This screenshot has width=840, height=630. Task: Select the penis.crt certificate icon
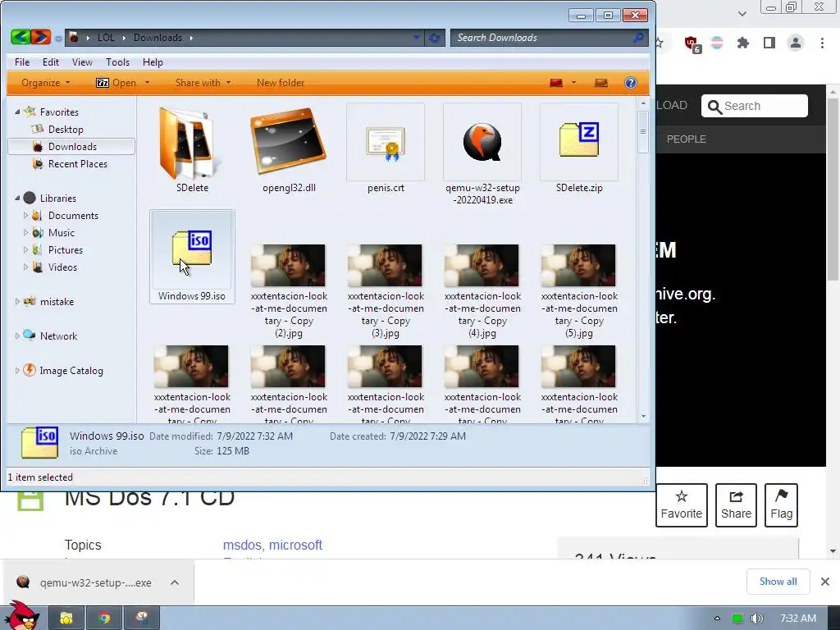386,143
